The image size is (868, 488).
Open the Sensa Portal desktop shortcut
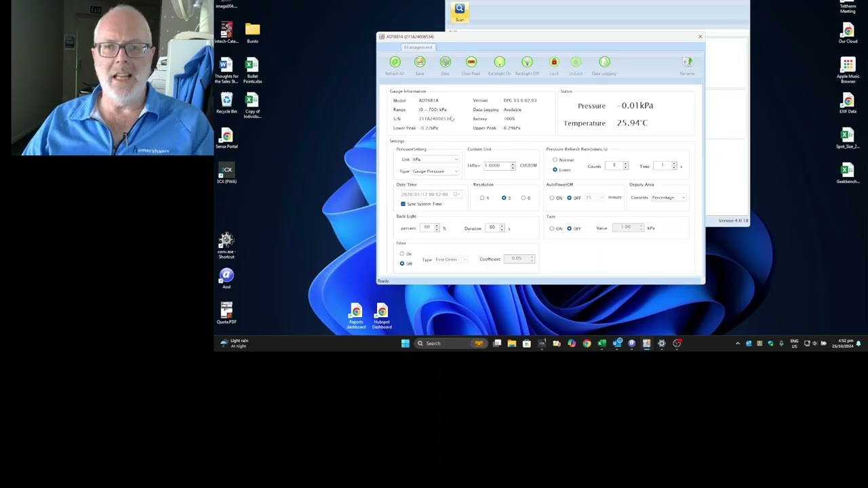(x=226, y=138)
